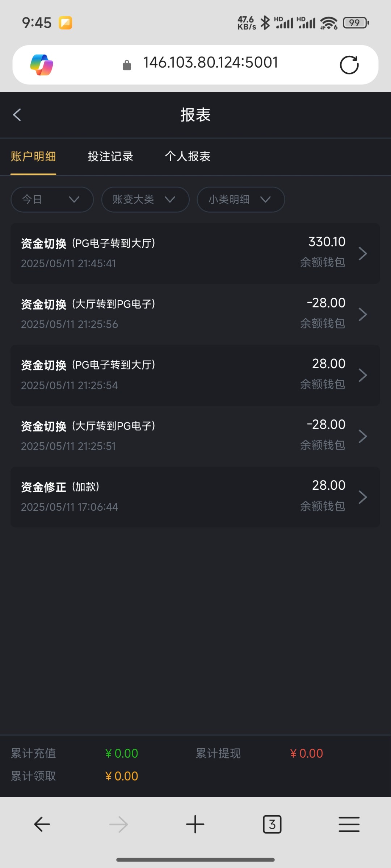Expand the 今日 date filter dropdown
The height and width of the screenshot is (868, 391).
[52, 199]
